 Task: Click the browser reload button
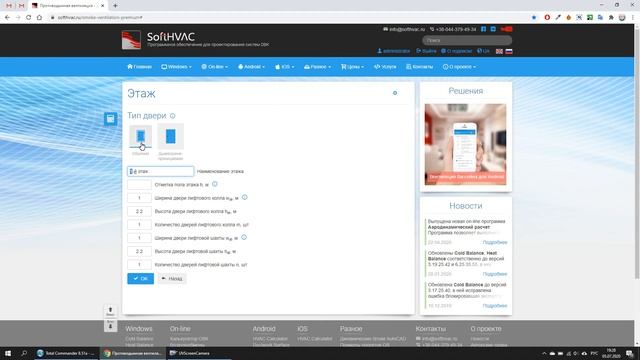tap(29, 18)
